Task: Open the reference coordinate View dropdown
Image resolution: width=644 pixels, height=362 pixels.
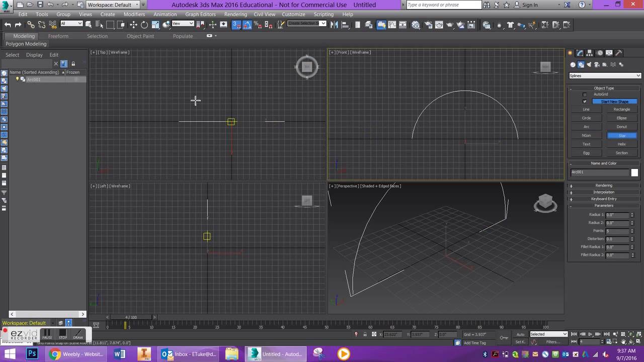Action: pos(183,24)
